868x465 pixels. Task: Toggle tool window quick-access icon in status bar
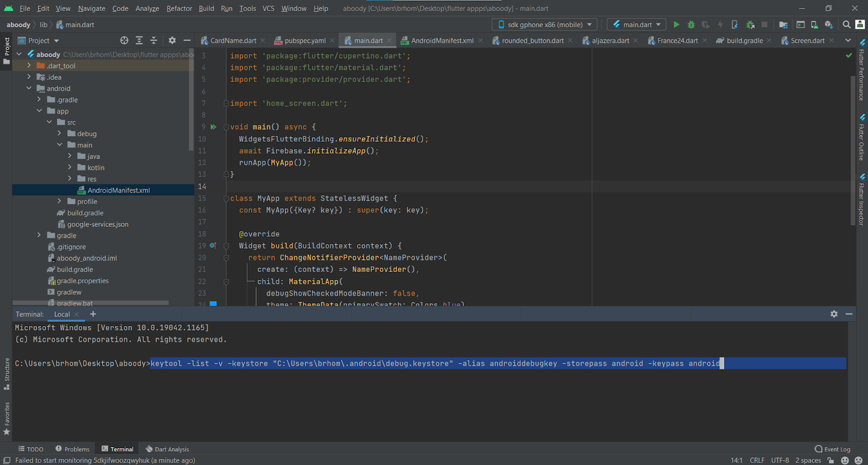click(x=7, y=460)
